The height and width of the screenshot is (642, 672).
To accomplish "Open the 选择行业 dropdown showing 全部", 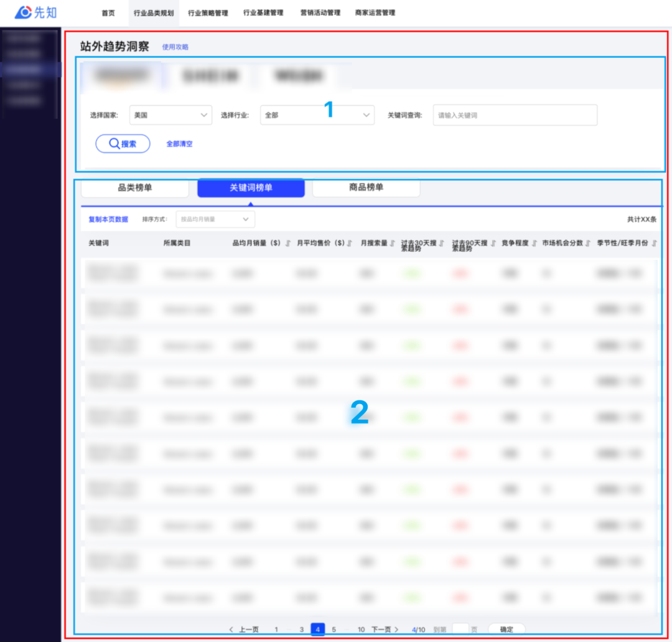I will pos(317,115).
